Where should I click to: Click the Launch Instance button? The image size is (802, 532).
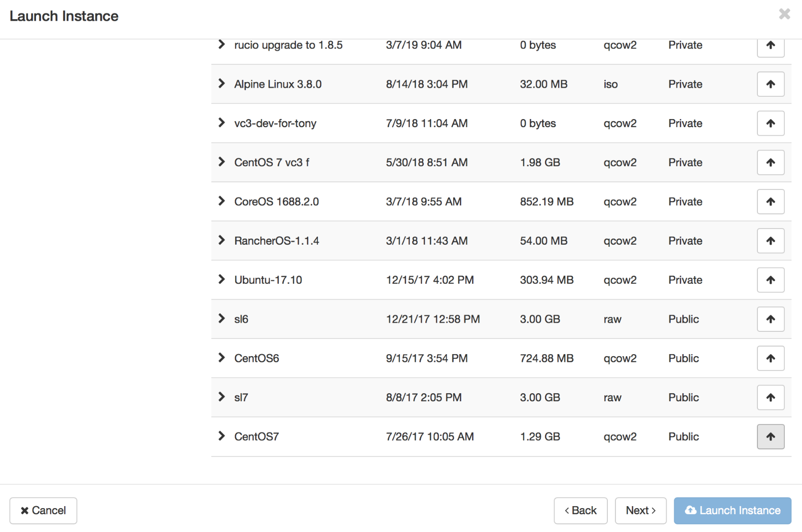pos(732,510)
